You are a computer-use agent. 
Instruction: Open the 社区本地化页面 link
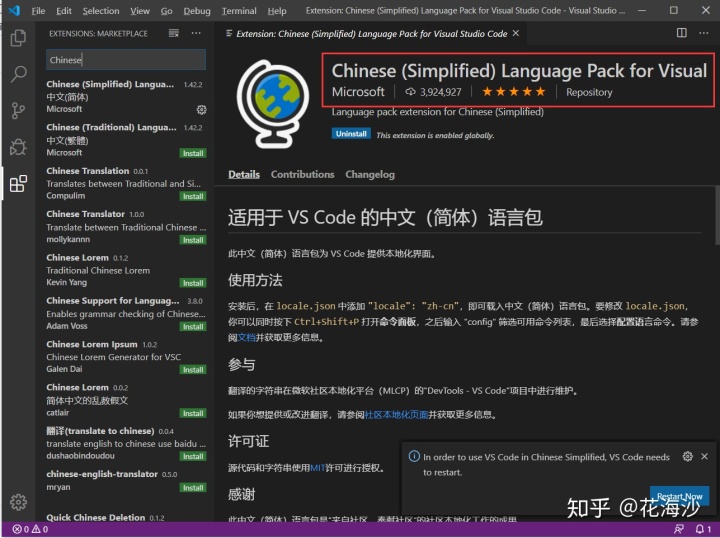(x=396, y=415)
